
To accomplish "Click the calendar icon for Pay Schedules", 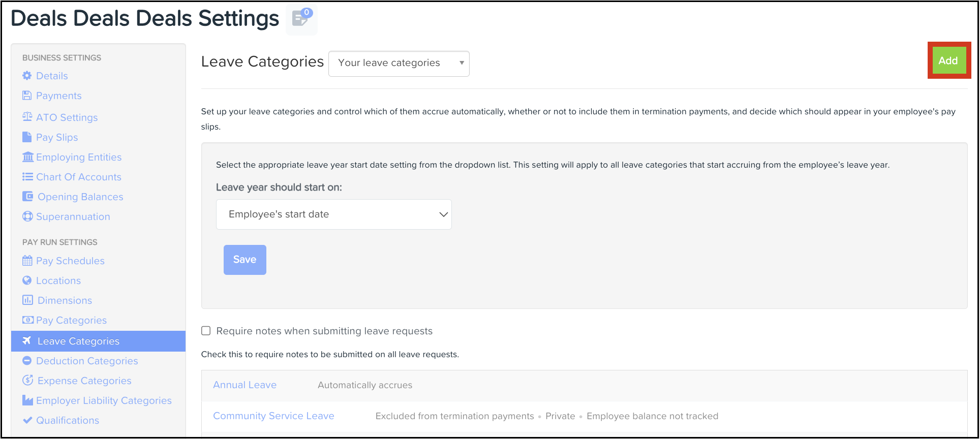I will click(27, 261).
